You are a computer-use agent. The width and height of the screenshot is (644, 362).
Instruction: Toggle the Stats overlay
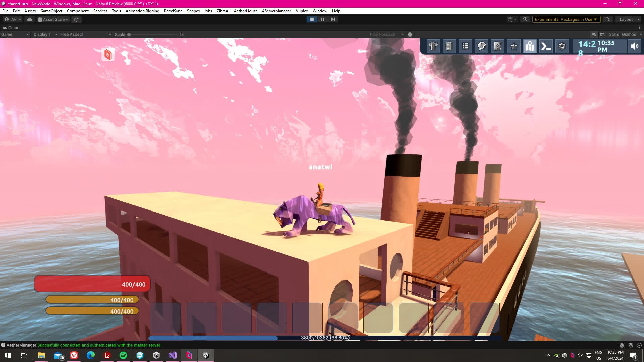pyautogui.click(x=613, y=34)
